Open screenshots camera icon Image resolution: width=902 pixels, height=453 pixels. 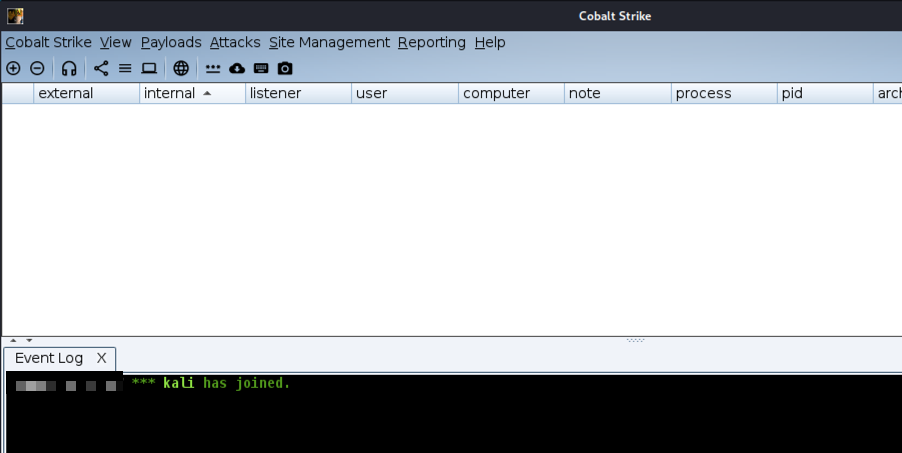coord(285,68)
